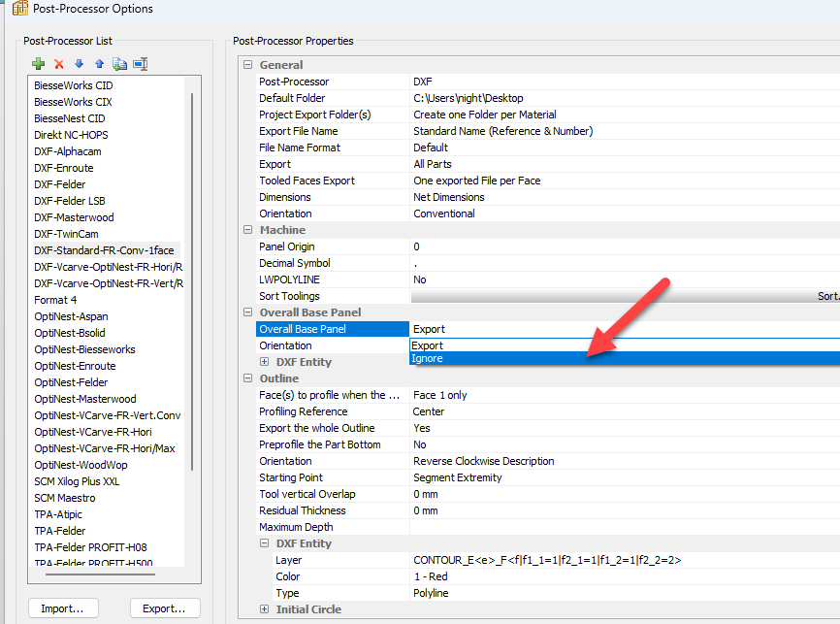Select DXF-Felder LSB post-processor
The image size is (840, 624).
pos(70,201)
